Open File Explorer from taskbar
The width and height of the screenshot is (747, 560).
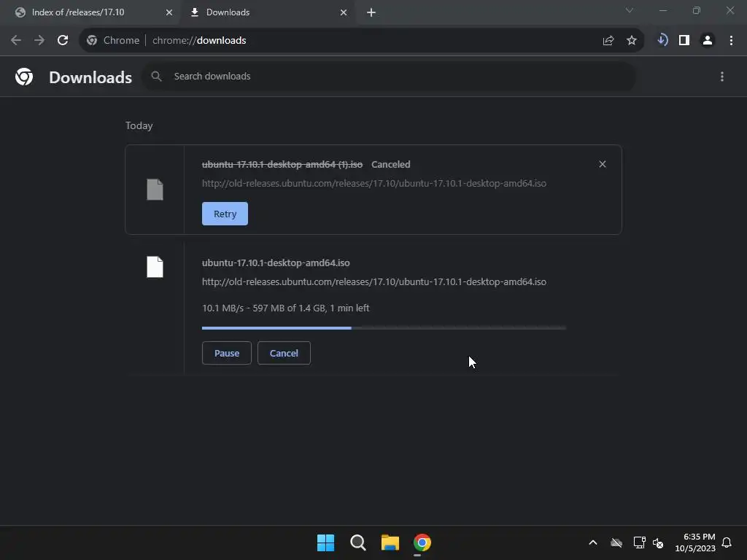[x=390, y=542]
